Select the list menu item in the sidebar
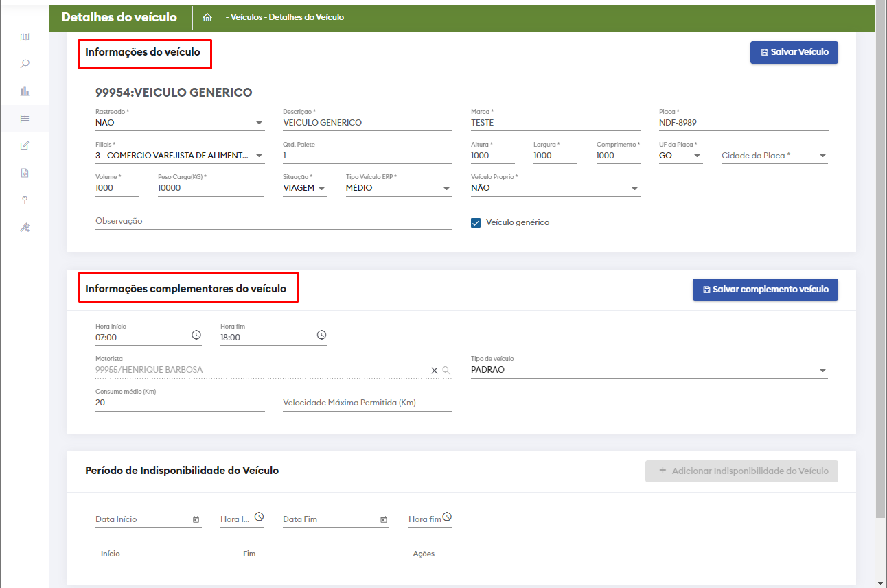887x588 pixels. point(25,119)
